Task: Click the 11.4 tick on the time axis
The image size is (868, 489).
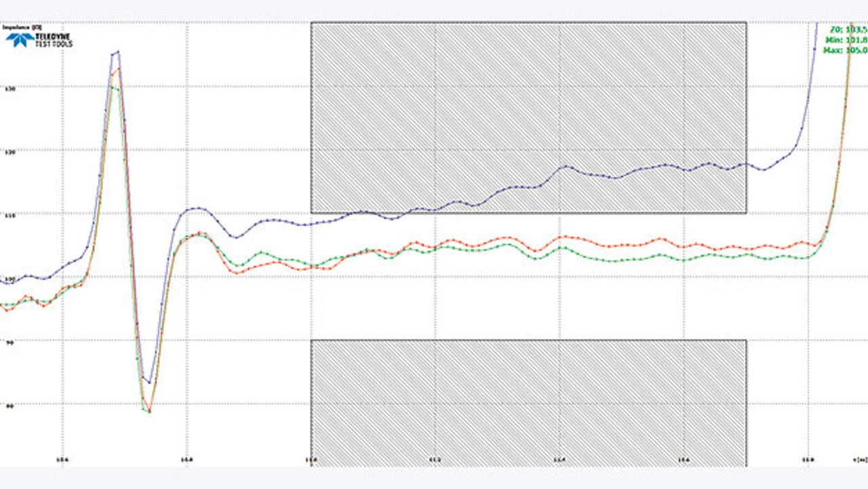Action: tap(559, 460)
